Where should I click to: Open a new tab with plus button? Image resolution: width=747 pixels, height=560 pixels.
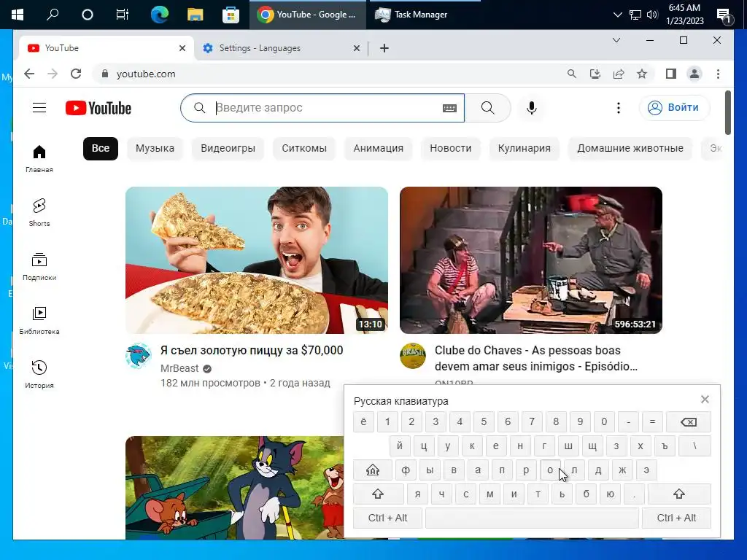point(384,48)
